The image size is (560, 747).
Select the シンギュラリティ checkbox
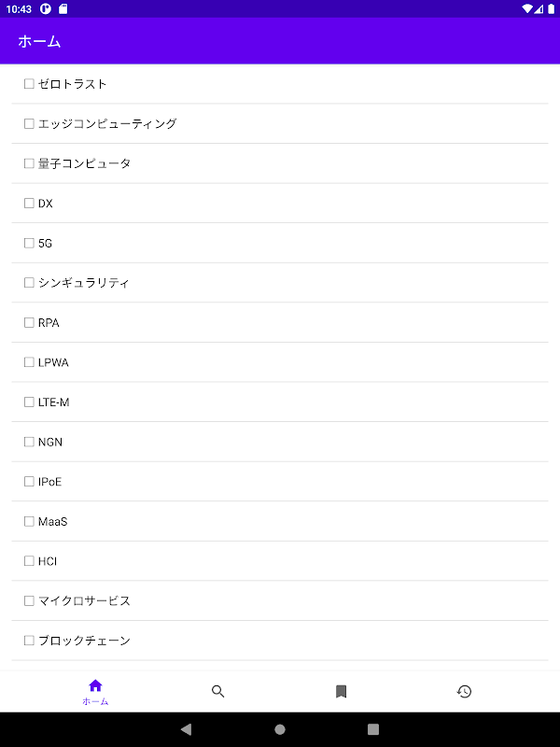pos(29,283)
